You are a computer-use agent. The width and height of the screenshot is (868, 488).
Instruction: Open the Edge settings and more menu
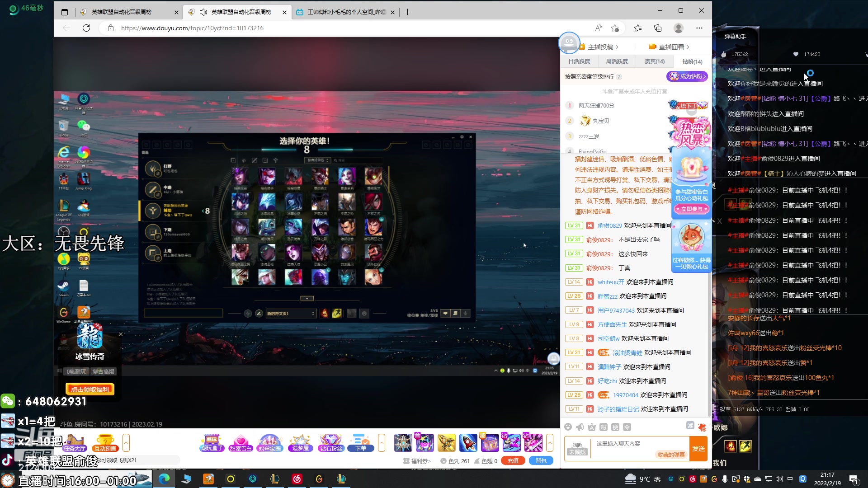coord(699,28)
